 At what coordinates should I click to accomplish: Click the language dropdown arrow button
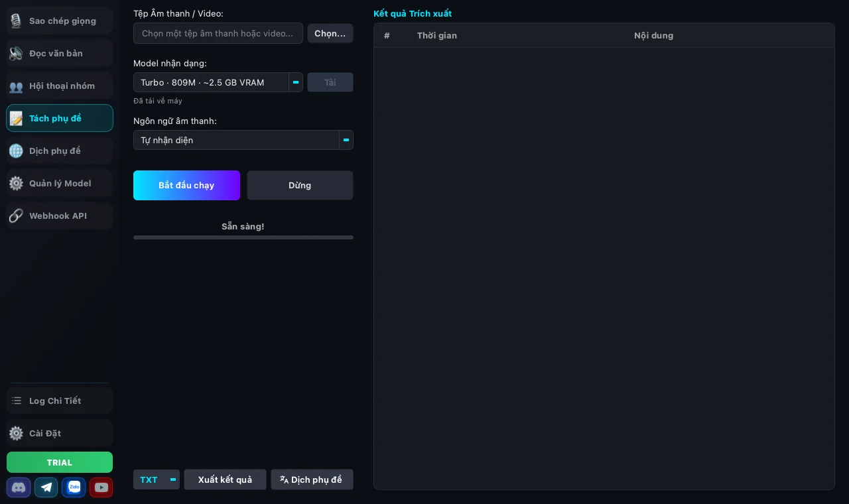[x=346, y=140]
